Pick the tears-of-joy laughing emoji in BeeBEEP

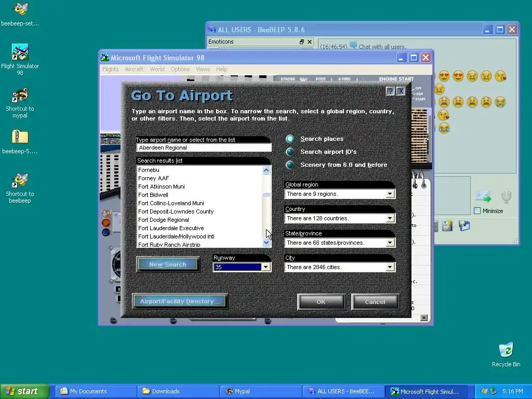(444, 128)
